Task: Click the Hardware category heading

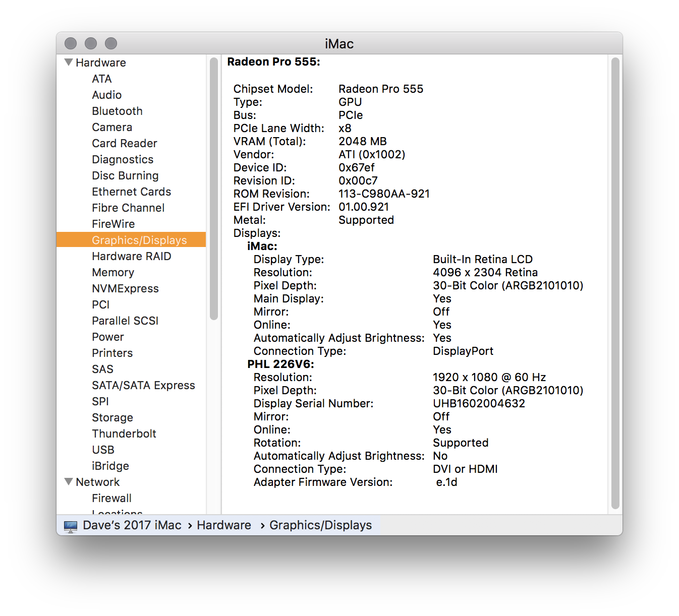Action: [101, 63]
